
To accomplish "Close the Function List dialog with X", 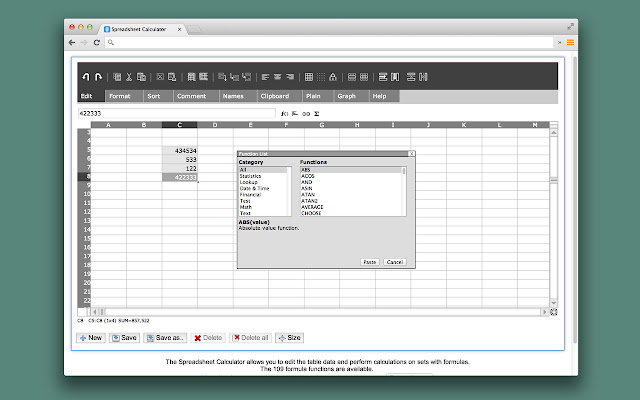I will pyautogui.click(x=411, y=154).
